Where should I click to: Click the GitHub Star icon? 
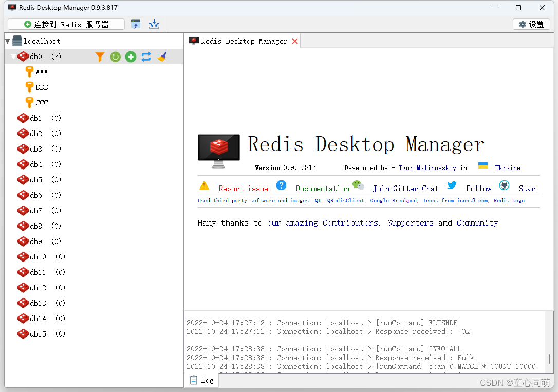(504, 185)
